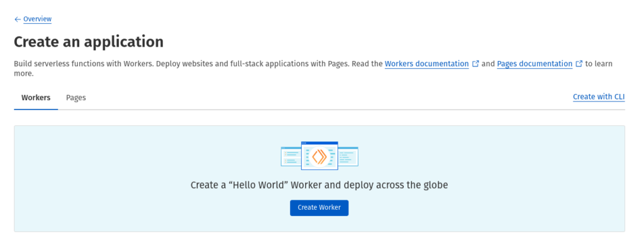The image size is (644, 247).
Task: Open the Workers documentation link
Action: (x=427, y=64)
